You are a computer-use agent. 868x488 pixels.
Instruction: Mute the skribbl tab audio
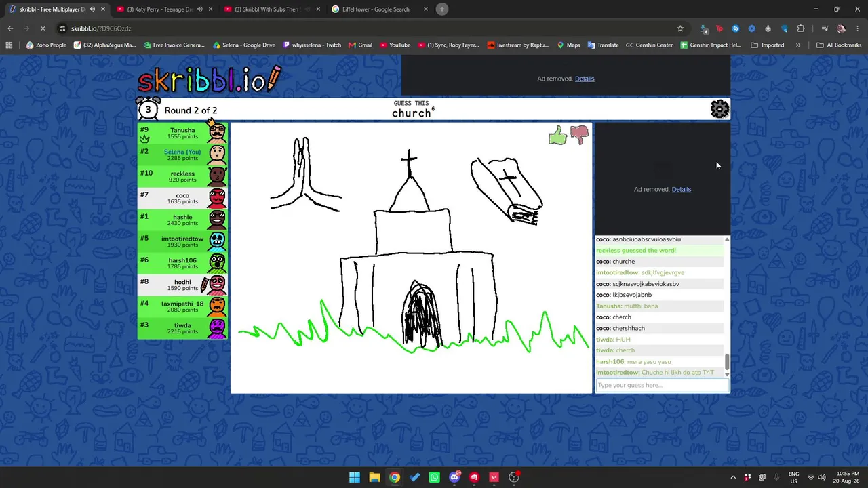[92, 9]
